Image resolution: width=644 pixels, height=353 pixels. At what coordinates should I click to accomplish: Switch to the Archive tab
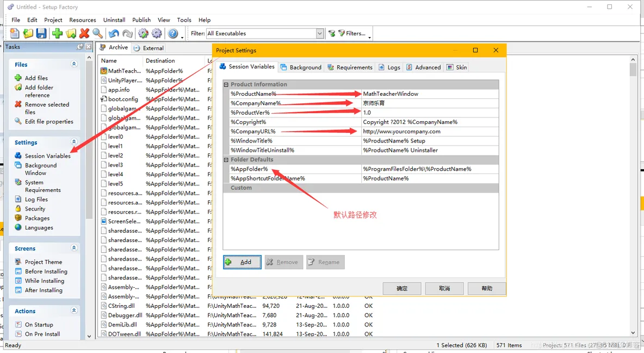coord(114,48)
